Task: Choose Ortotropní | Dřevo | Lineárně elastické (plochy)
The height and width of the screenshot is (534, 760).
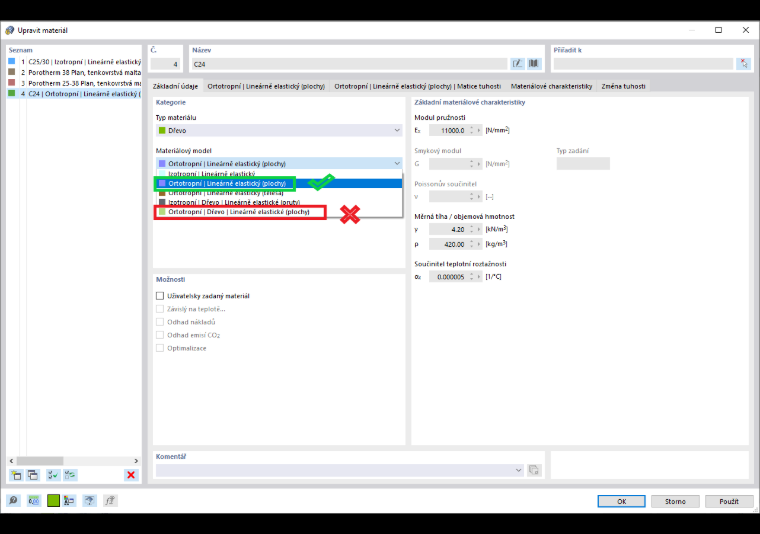Action: (x=279, y=212)
